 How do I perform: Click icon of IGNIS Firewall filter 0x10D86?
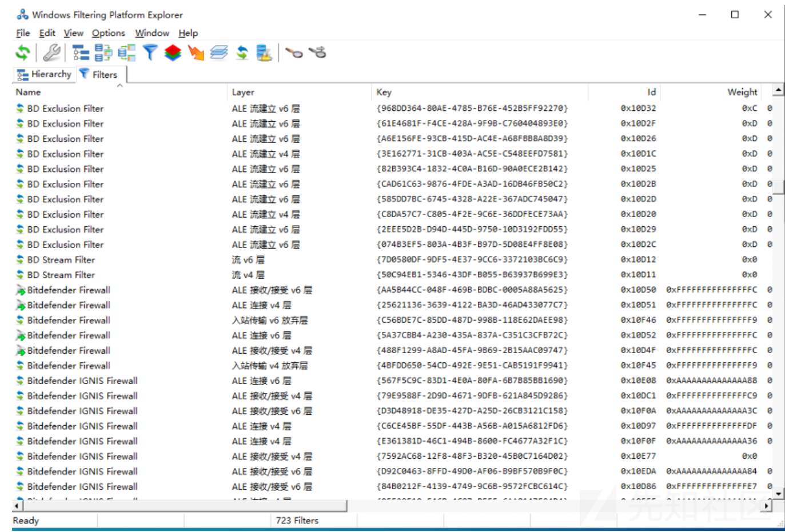[x=20, y=487]
